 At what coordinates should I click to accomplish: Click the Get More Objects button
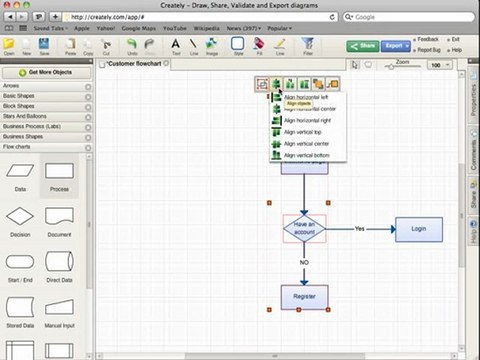pos(46,72)
